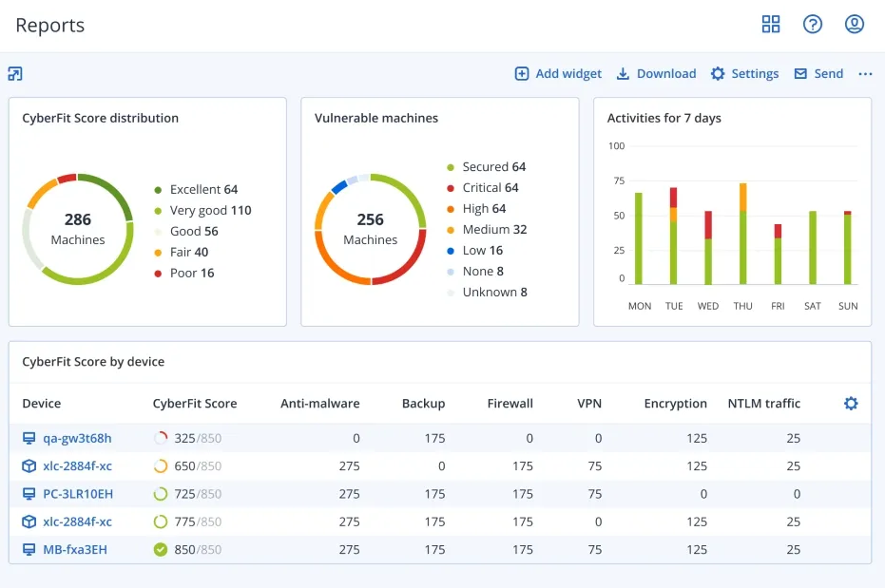Click the green checkmark 850/850 score icon
The height and width of the screenshot is (588, 885).
(x=161, y=550)
